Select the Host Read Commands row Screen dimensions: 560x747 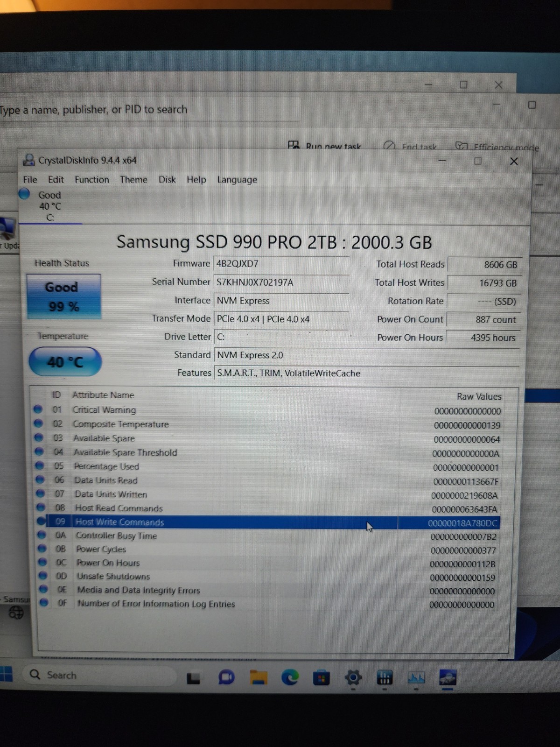click(x=268, y=508)
